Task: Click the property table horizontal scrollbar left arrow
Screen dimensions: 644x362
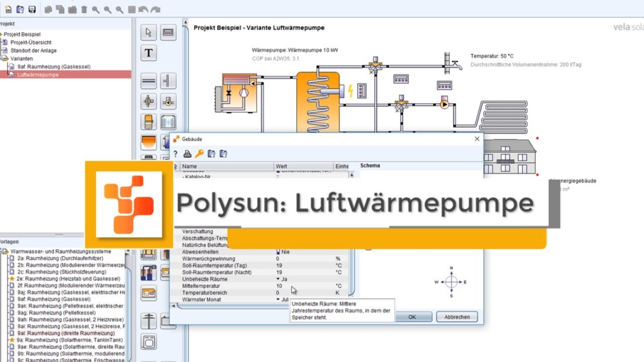Action: 174,306
